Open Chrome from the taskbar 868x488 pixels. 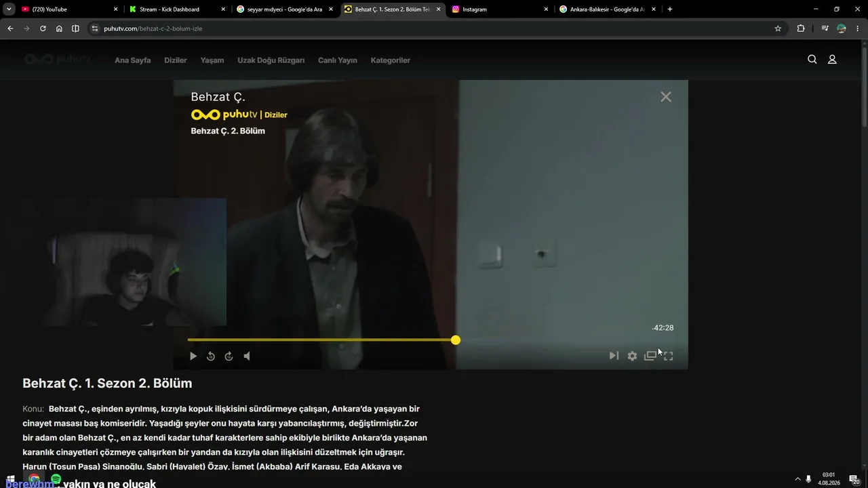click(x=34, y=479)
